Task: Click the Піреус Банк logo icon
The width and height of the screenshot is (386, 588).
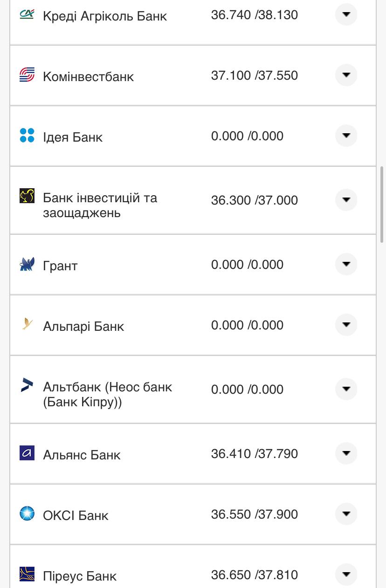Action: pos(27,574)
